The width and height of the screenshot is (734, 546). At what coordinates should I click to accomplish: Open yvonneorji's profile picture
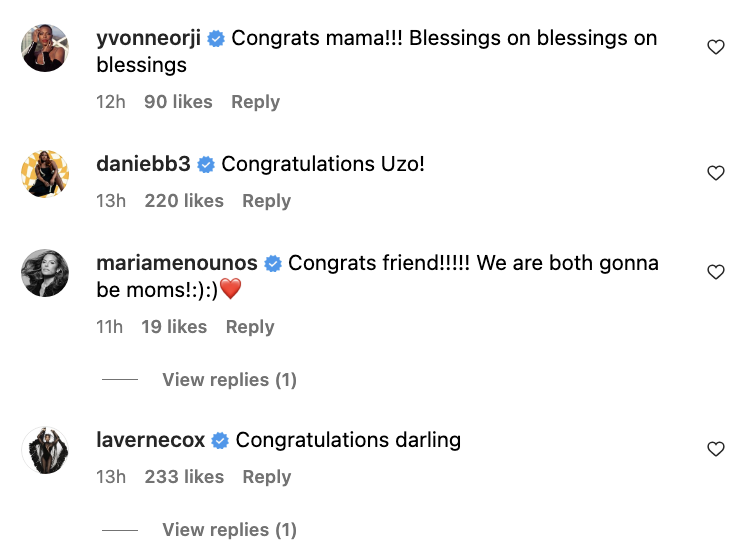pyautogui.click(x=45, y=48)
